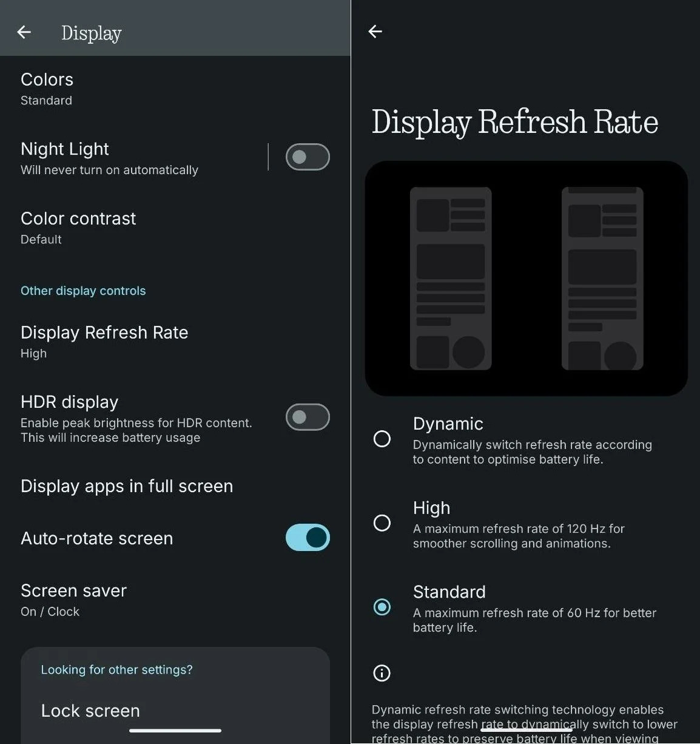This screenshot has width=700, height=744.
Task: Tap the info icon below Standard option
Action: click(x=382, y=672)
